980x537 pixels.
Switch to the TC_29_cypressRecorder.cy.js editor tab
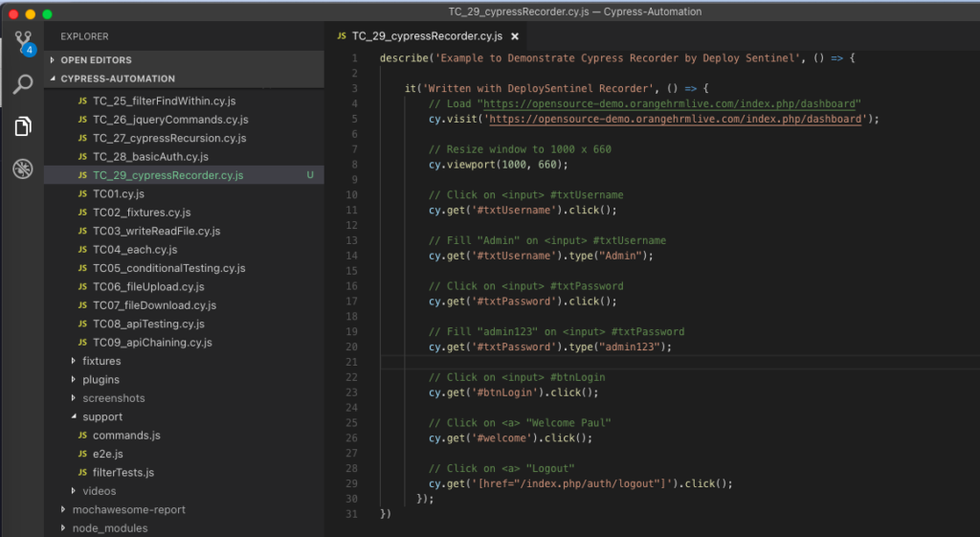click(x=428, y=36)
